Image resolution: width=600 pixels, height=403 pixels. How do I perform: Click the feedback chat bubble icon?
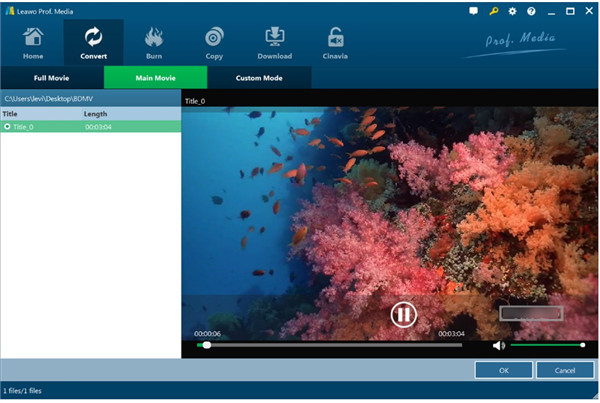point(473,10)
